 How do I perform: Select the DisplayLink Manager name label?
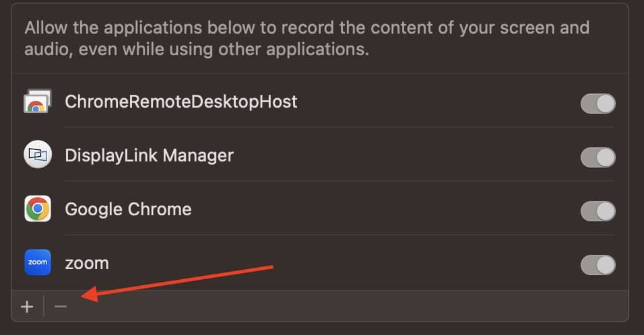click(149, 156)
